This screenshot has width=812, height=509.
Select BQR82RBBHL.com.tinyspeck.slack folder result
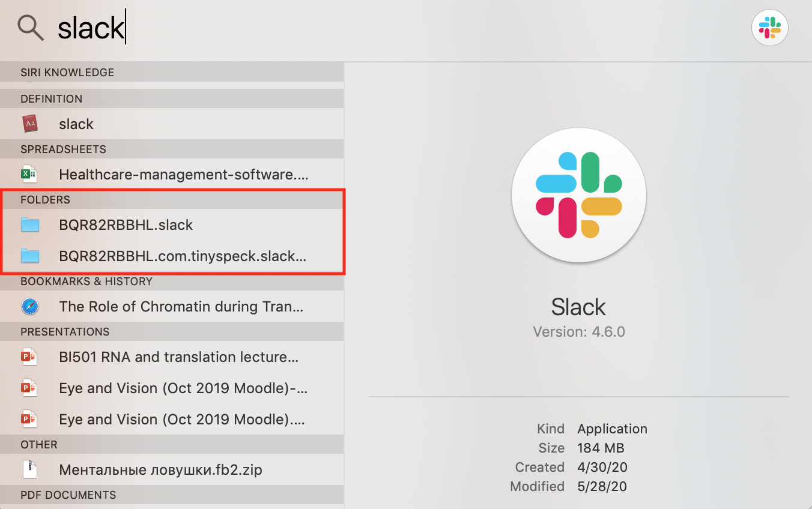point(172,256)
